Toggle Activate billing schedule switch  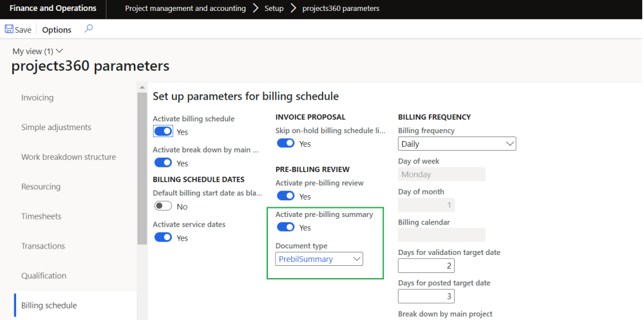pyautogui.click(x=163, y=131)
